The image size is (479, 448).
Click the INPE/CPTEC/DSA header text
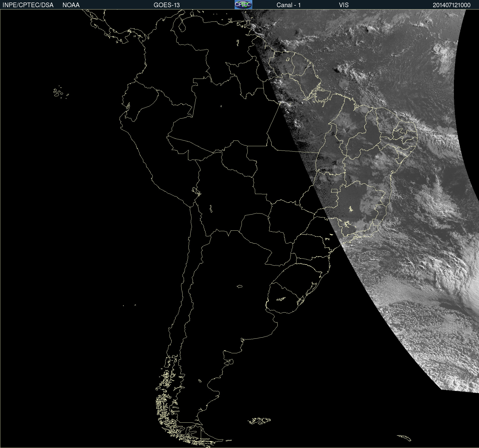(x=28, y=5)
